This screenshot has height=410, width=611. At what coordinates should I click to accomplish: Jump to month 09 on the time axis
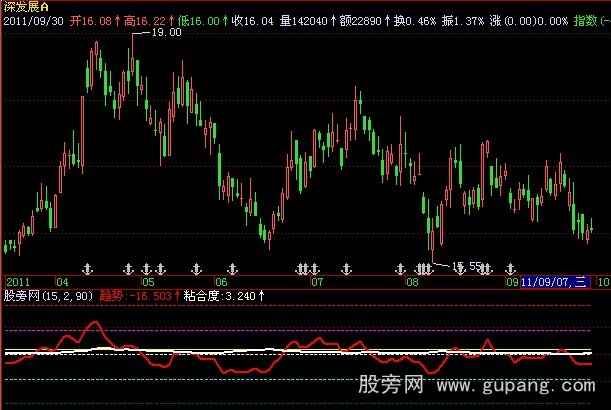click(512, 282)
